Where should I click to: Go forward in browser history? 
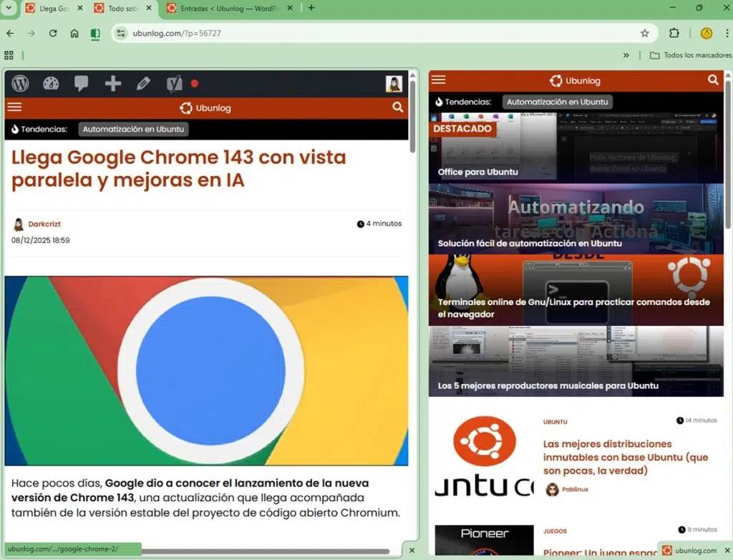coord(31,33)
